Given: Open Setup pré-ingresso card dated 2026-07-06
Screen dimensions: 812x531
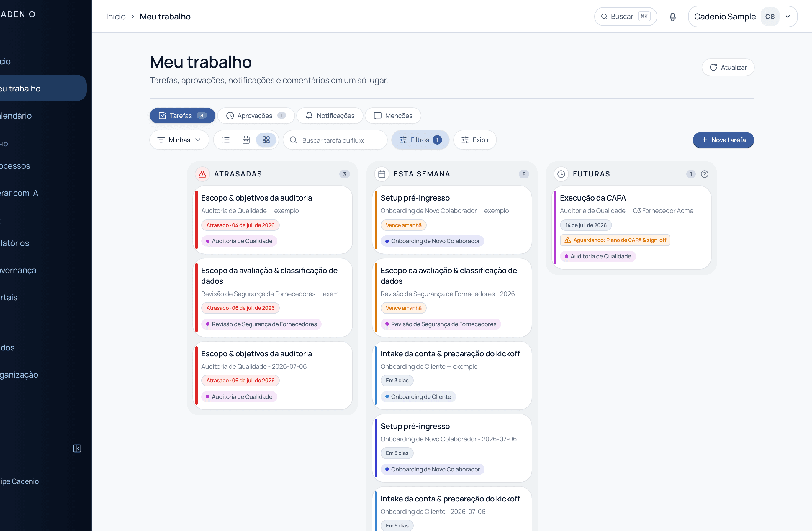Looking at the screenshot, I should coord(452,448).
